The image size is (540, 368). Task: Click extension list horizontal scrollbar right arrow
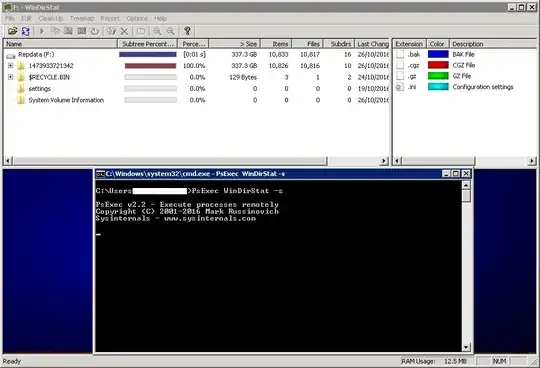click(532, 161)
